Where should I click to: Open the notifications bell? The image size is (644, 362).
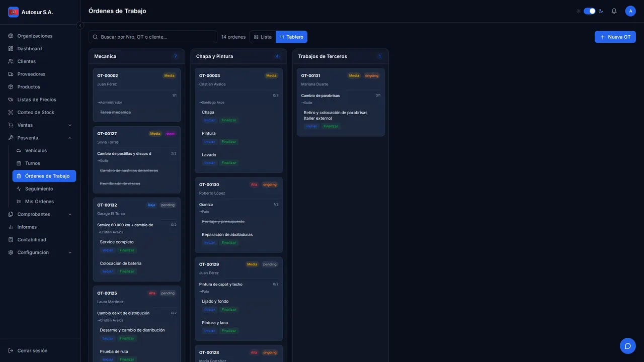[x=614, y=11]
